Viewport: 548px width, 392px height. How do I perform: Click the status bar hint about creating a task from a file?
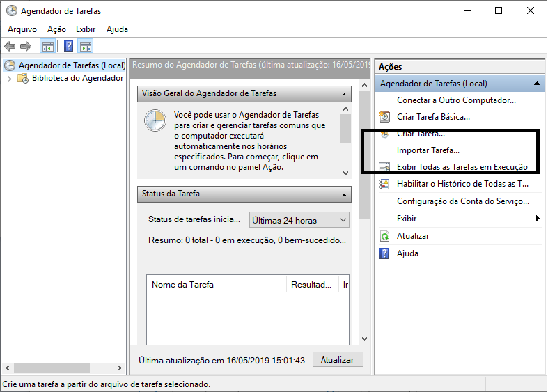(107, 384)
